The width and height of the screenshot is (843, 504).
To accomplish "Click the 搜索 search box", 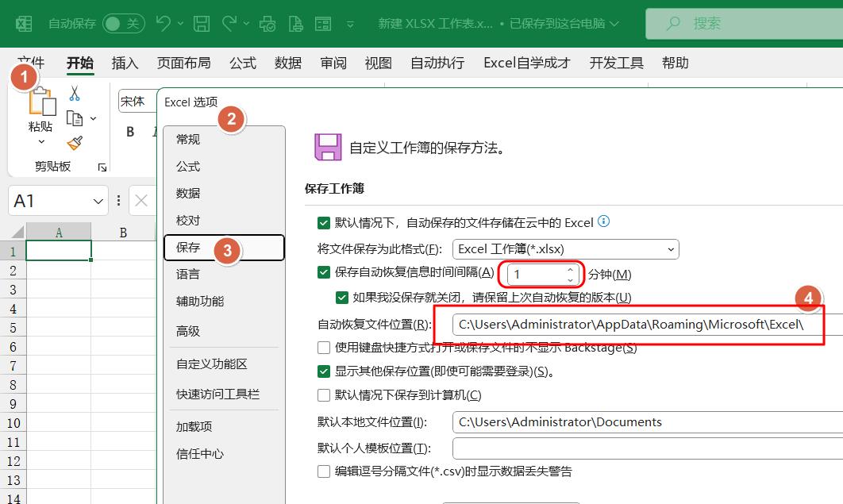I will click(744, 24).
